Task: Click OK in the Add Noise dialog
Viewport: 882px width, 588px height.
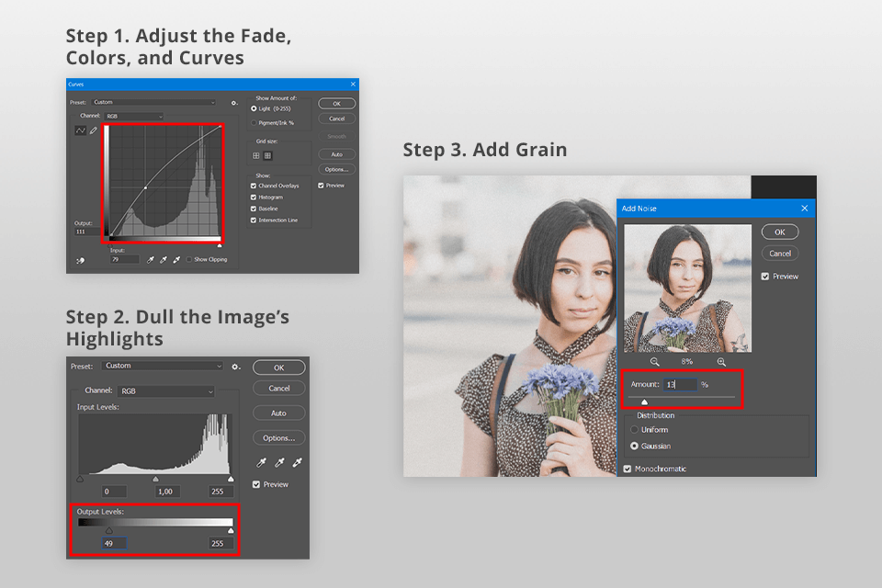Action: tap(780, 232)
